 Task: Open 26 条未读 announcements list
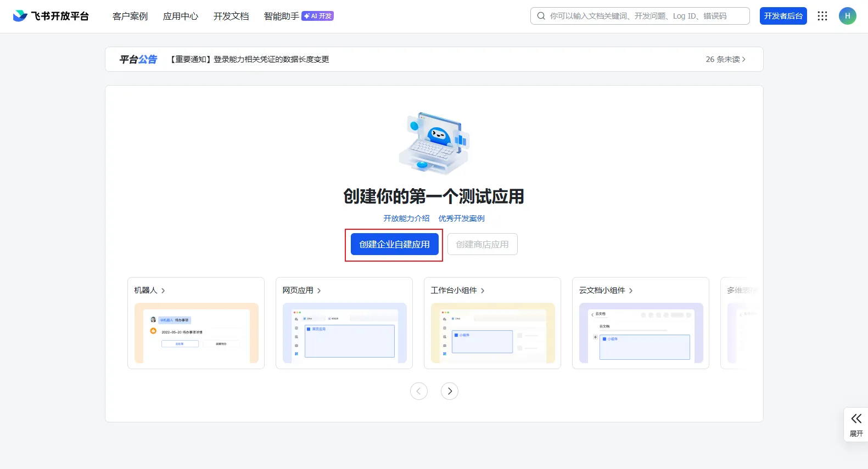(x=725, y=59)
